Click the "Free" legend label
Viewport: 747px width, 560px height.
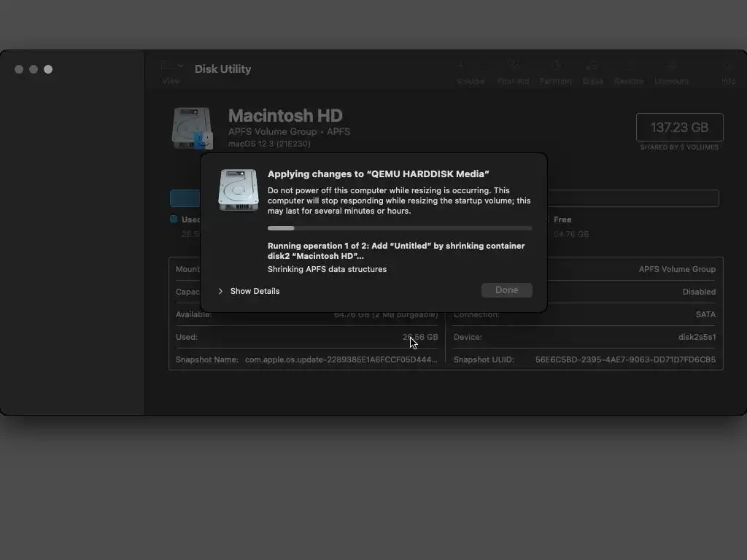562,219
